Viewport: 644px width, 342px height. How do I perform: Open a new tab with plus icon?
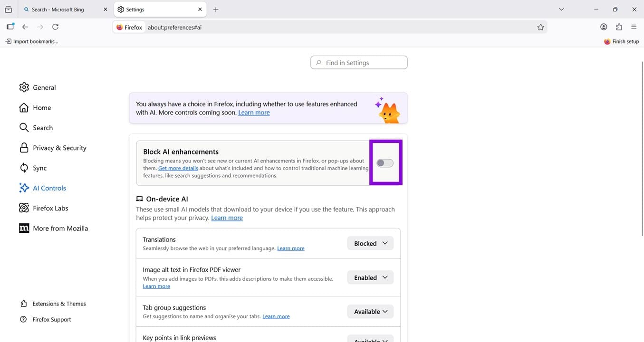tap(216, 9)
